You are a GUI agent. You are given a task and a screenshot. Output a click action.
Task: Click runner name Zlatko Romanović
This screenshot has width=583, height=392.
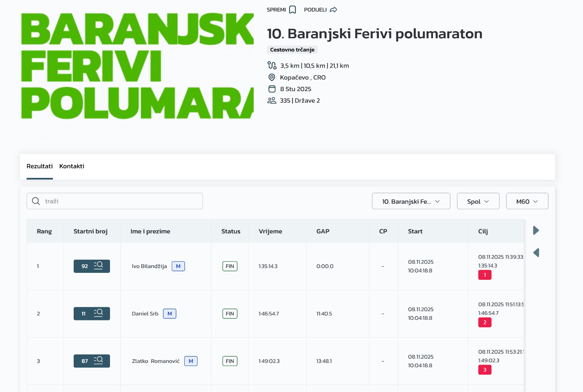coord(156,361)
